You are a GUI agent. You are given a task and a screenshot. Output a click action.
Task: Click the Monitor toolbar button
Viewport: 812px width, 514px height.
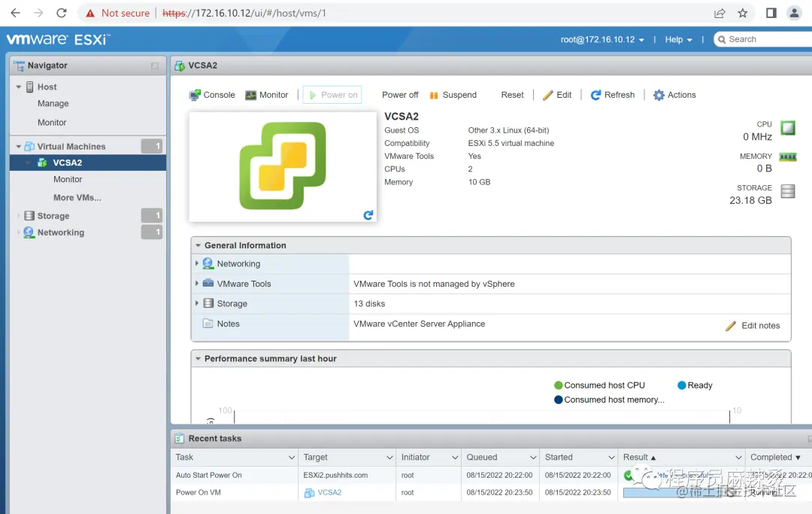[x=267, y=95]
